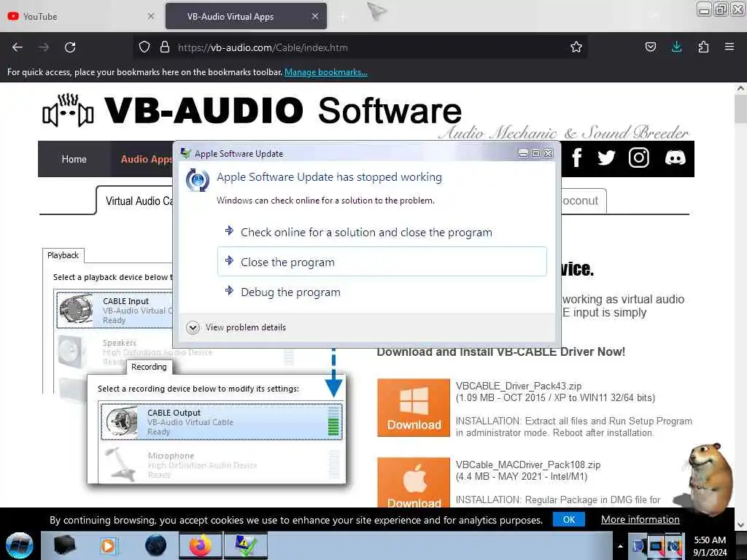Open the More information cookie link
Screen dimensions: 747x560
[x=640, y=519]
